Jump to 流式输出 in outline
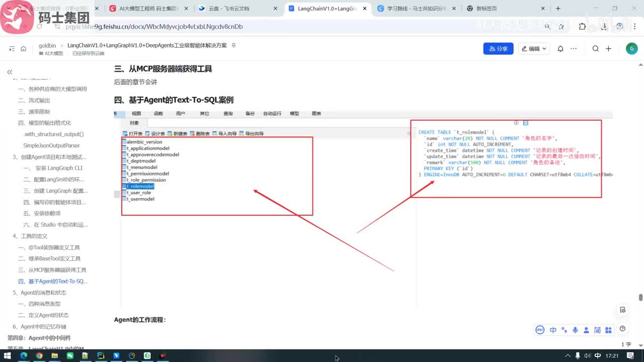Image resolution: width=644 pixels, height=362 pixels. [34, 101]
